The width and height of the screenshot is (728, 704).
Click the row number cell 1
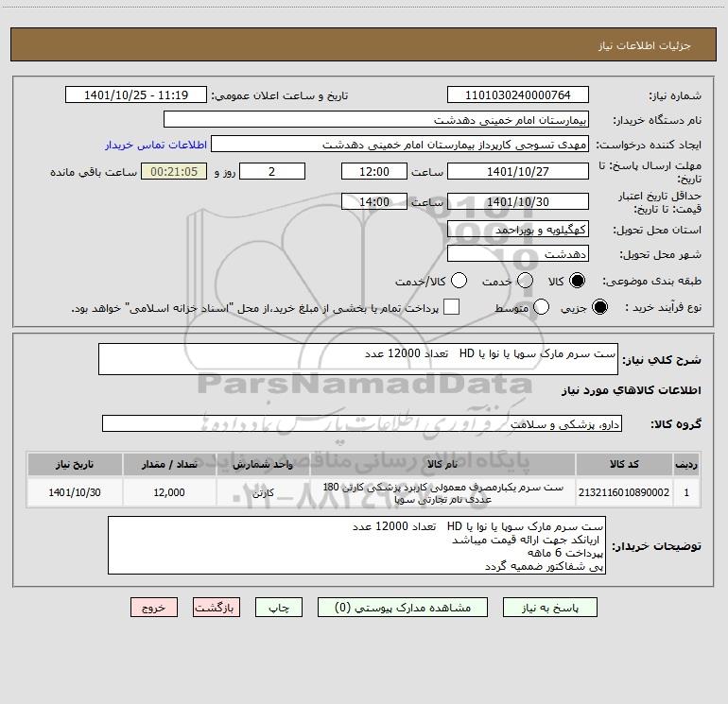coord(686,492)
